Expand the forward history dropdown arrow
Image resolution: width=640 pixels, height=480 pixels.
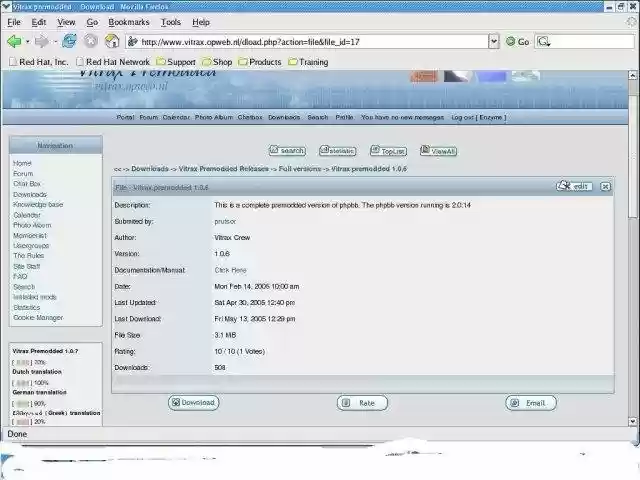tap(55, 42)
